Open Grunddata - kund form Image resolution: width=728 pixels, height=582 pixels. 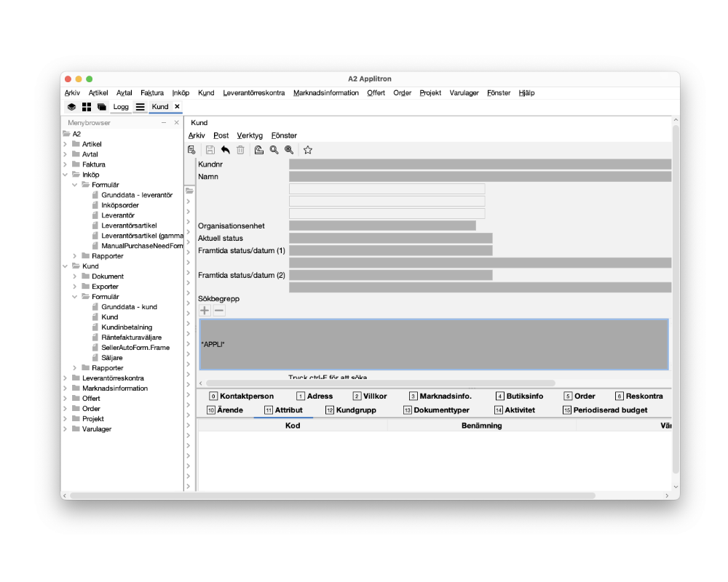click(x=129, y=307)
